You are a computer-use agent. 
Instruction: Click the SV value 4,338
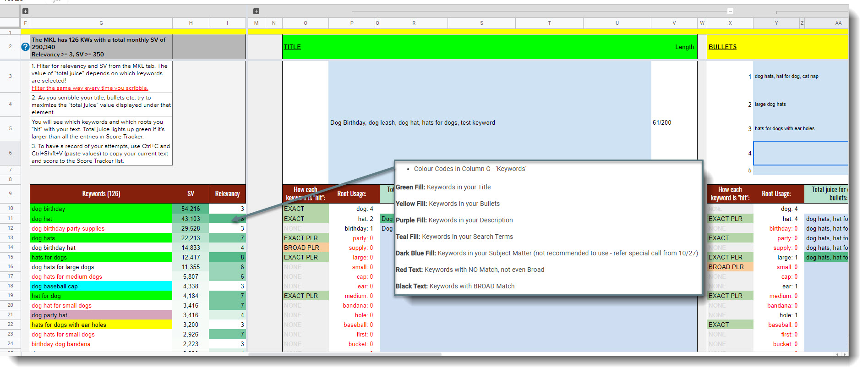[x=191, y=286]
